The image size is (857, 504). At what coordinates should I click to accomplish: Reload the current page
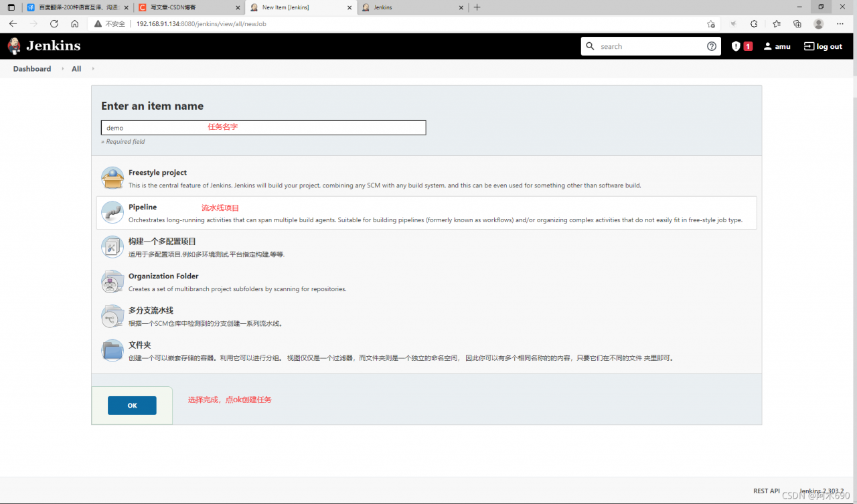54,23
